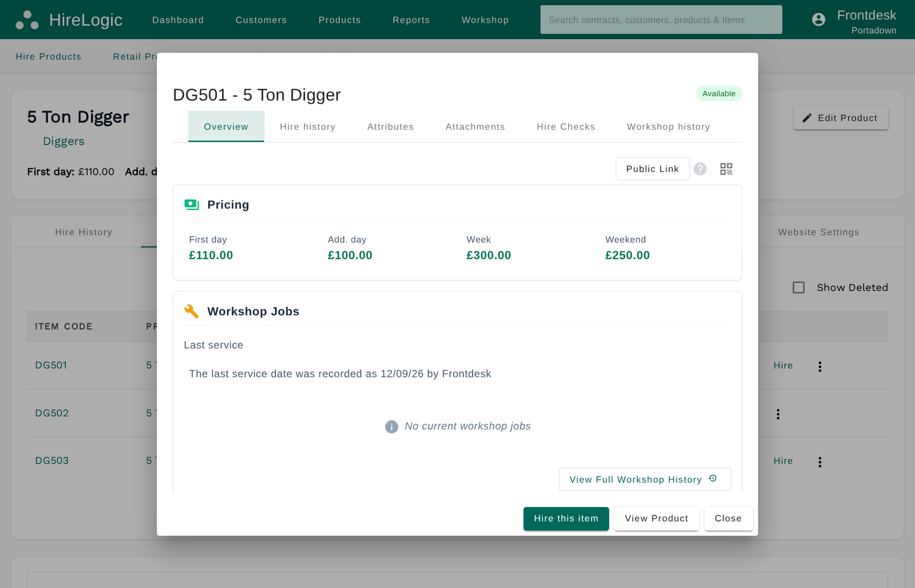Image resolution: width=915 pixels, height=588 pixels.
Task: Switch to the Hire history tab
Action: (308, 126)
